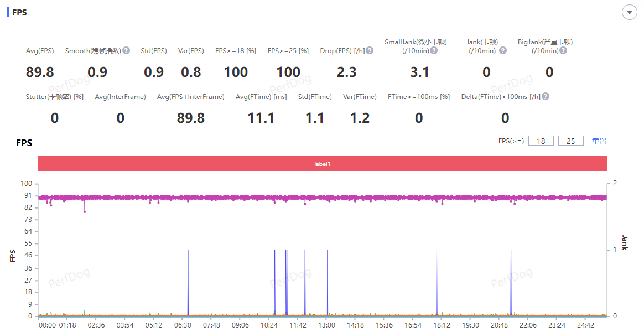Click the Avg(FPS) metric label
Screen dimensions: 644x332
[40, 51]
